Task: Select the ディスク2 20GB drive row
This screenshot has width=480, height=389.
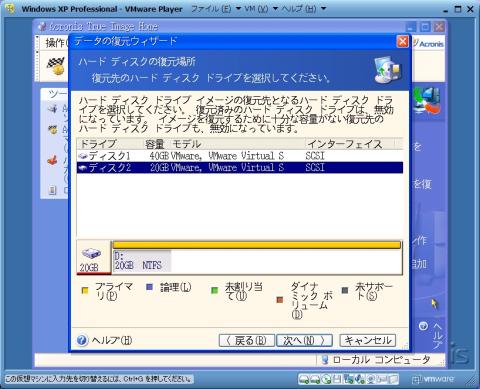Action: click(239, 167)
